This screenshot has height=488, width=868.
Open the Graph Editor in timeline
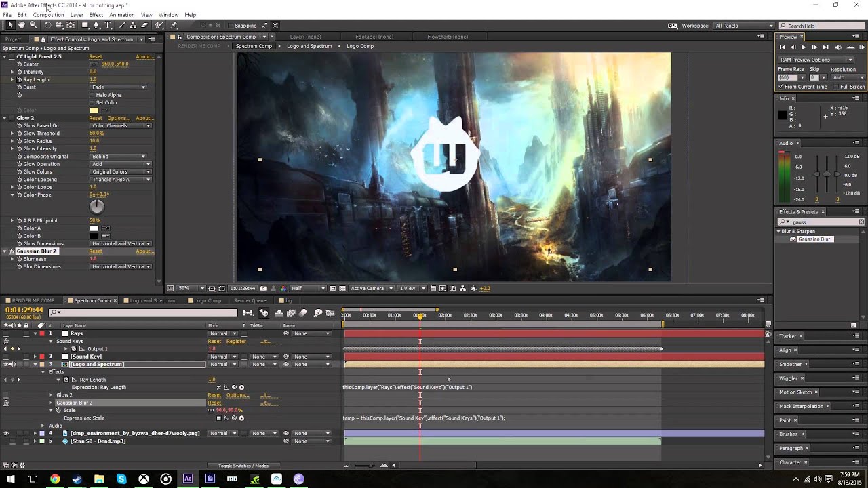330,312
